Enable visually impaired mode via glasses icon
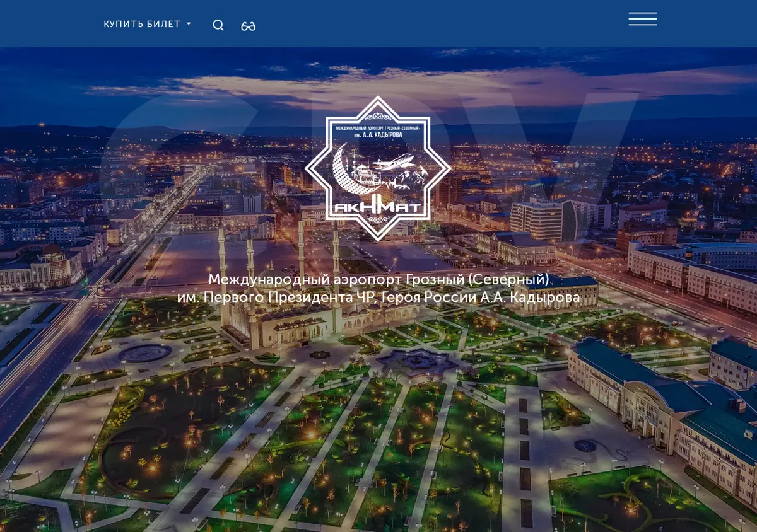The height and width of the screenshot is (532, 757). click(x=249, y=26)
